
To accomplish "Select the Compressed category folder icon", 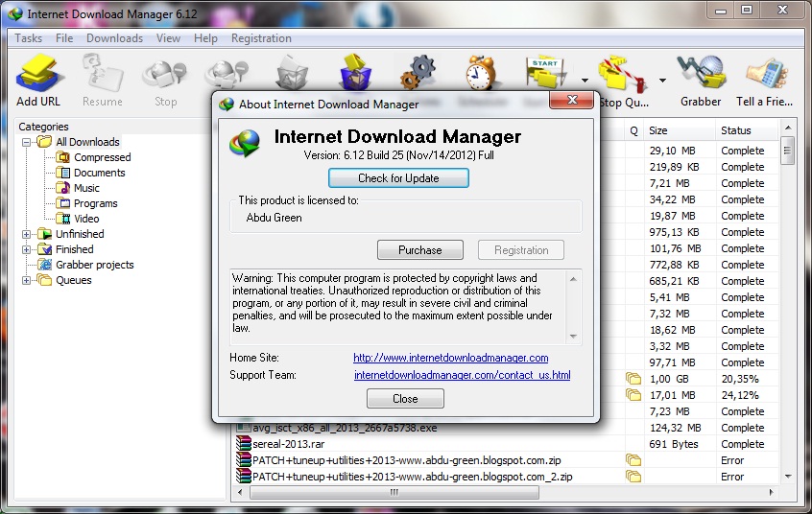I will tap(63, 157).
